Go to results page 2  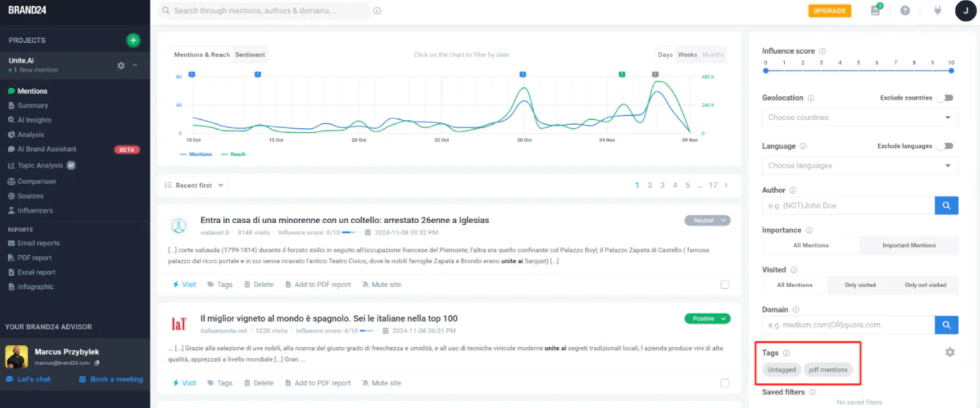click(650, 185)
